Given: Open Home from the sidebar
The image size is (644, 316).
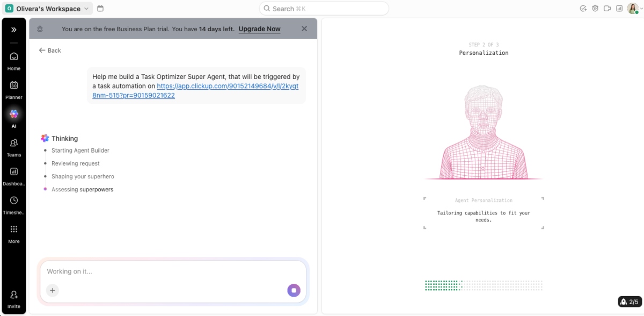Looking at the screenshot, I should [x=14, y=60].
